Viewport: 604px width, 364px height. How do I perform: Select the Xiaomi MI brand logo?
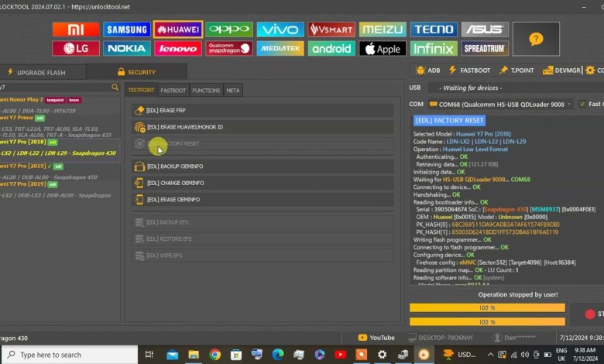(x=76, y=29)
